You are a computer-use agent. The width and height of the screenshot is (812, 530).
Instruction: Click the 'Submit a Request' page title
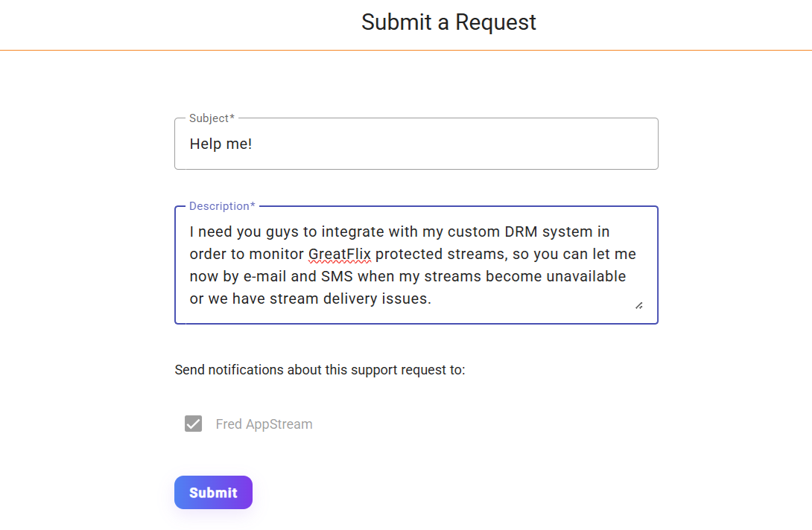[x=448, y=22]
